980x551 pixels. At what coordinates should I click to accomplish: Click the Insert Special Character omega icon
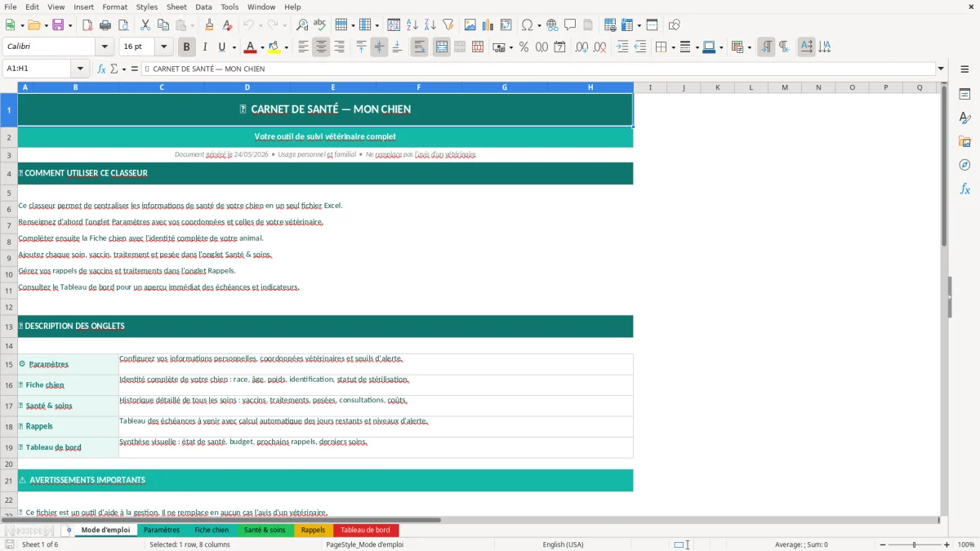click(x=527, y=24)
